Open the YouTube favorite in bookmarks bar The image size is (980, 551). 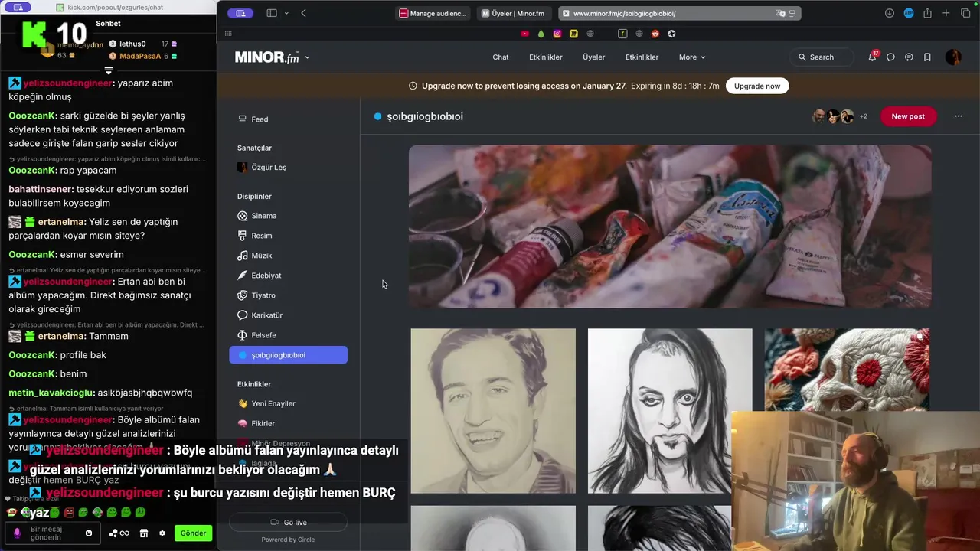coord(524,34)
